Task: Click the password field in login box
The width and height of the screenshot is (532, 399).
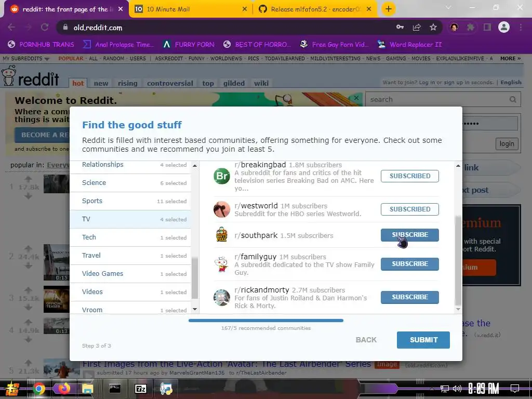Action: coord(491,124)
